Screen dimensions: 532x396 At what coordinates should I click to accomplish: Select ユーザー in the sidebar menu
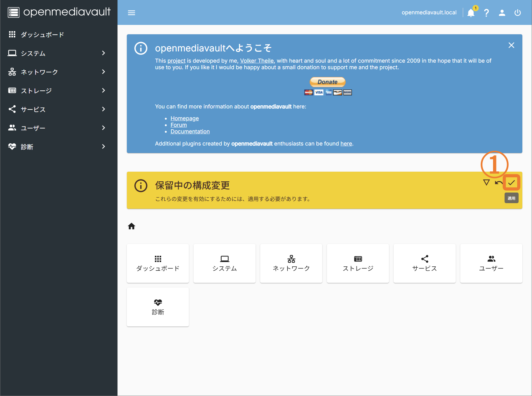(59, 128)
